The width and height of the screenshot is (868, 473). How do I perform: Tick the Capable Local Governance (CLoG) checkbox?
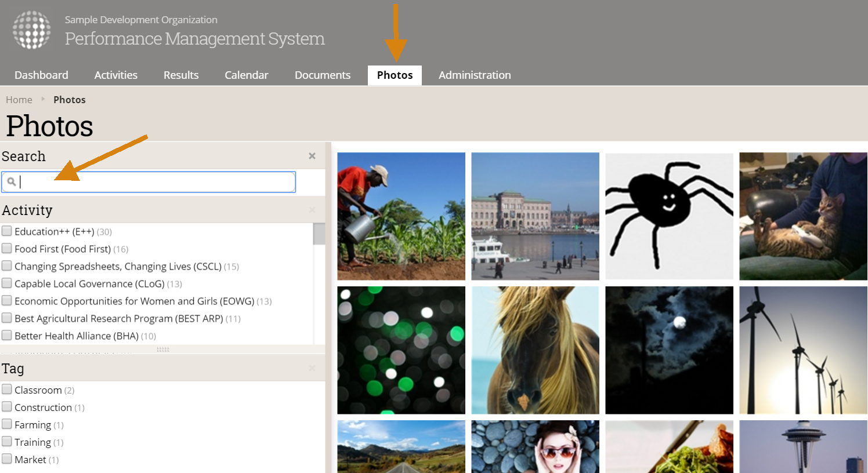pos(7,283)
